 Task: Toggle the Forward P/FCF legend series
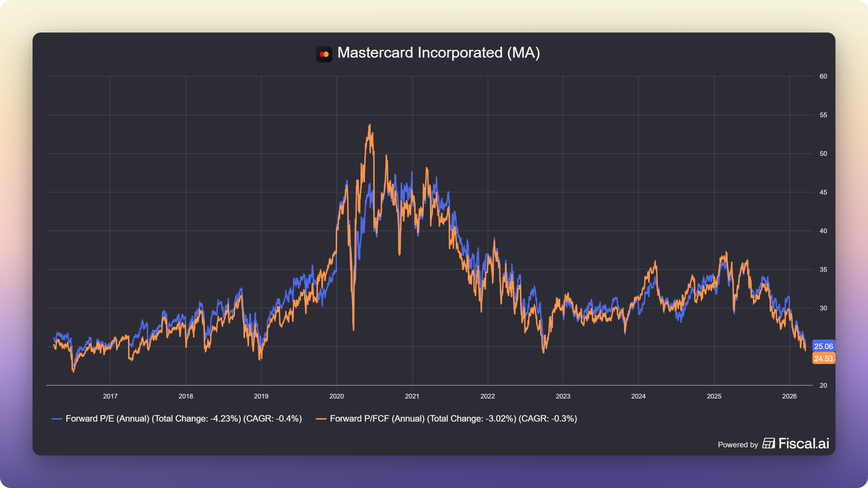pyautogui.click(x=453, y=419)
